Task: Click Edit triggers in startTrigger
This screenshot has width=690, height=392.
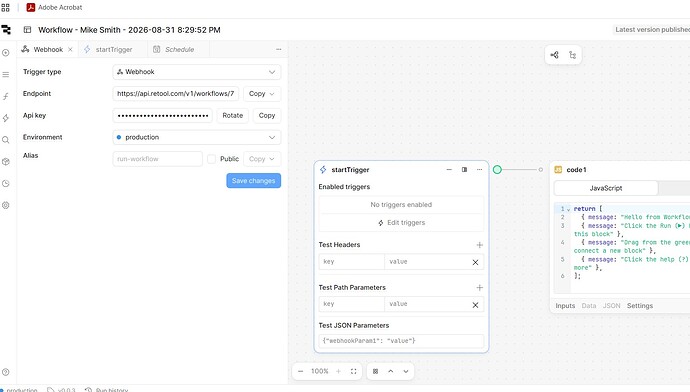Action: coord(401,223)
